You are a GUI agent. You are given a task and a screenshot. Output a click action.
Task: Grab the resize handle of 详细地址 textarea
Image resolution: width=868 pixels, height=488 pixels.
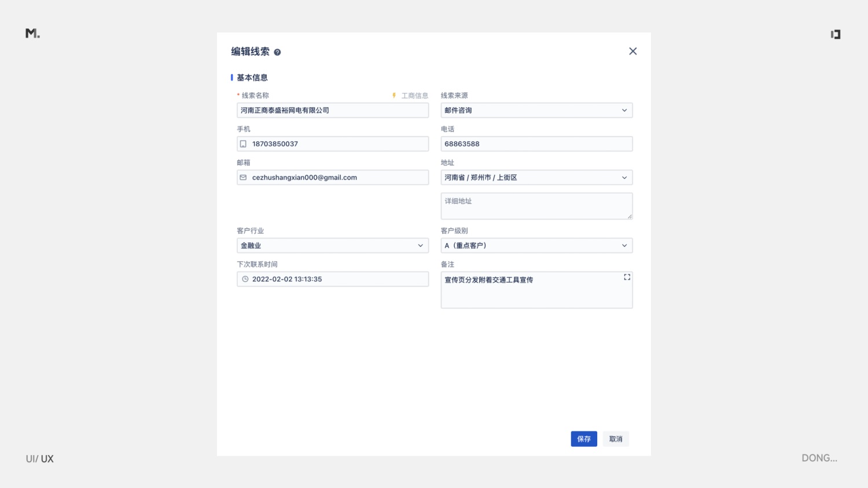(x=630, y=217)
